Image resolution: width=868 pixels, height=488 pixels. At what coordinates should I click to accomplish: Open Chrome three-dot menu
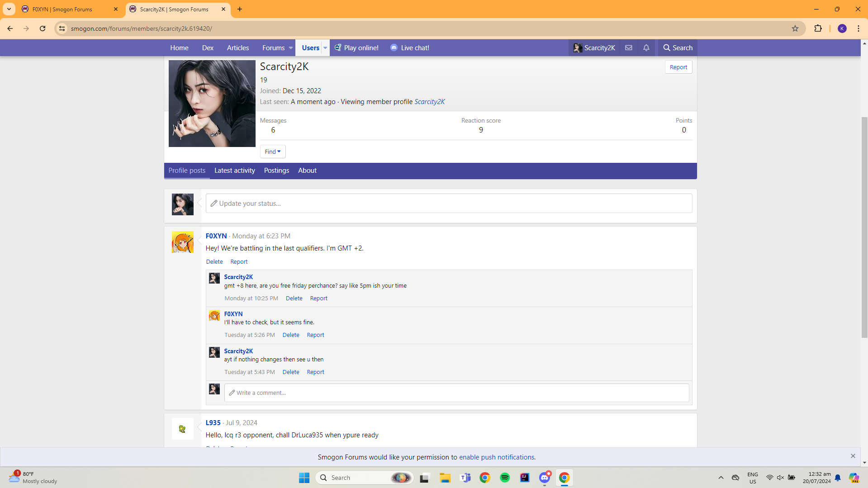pyautogui.click(x=858, y=28)
